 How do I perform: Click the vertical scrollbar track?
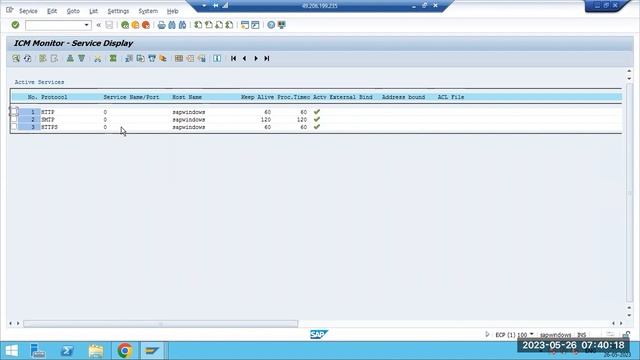(629, 193)
